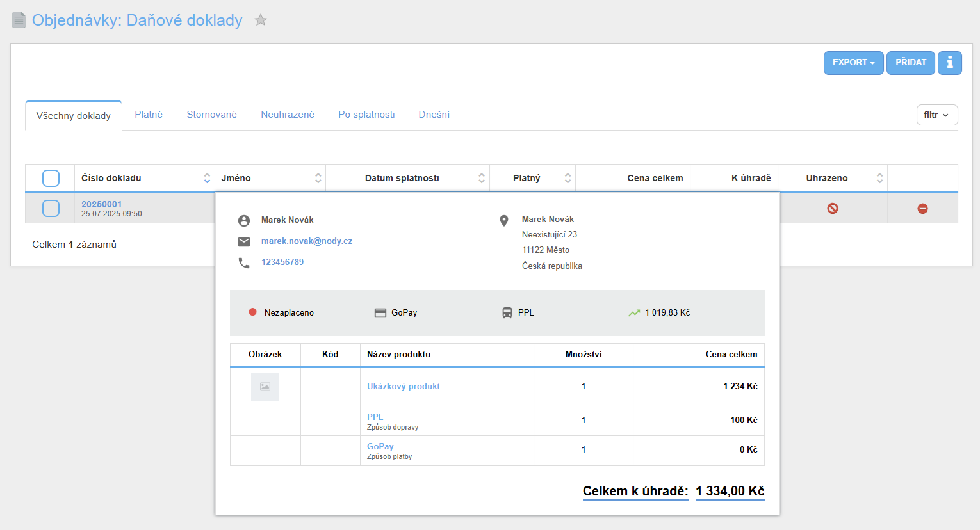Click the phone icon in contact details
The width and height of the screenshot is (980, 530).
244,263
